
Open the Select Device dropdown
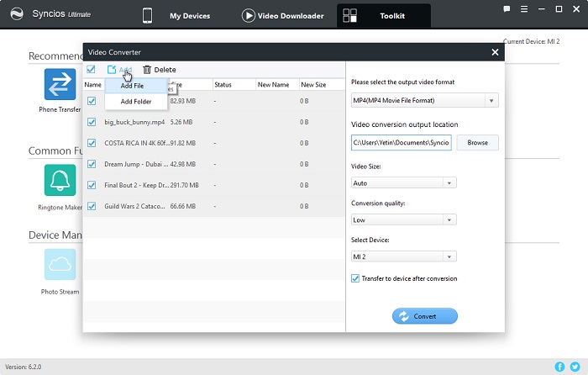[403, 256]
